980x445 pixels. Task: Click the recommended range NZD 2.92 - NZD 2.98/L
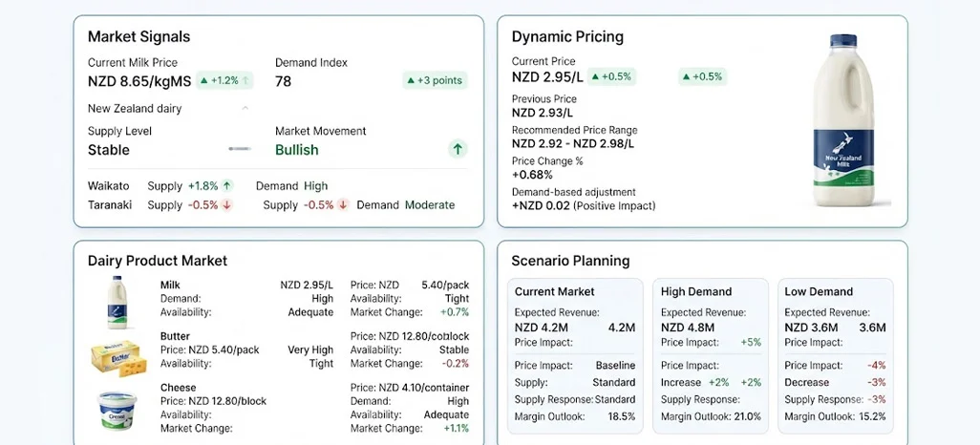[x=573, y=144]
